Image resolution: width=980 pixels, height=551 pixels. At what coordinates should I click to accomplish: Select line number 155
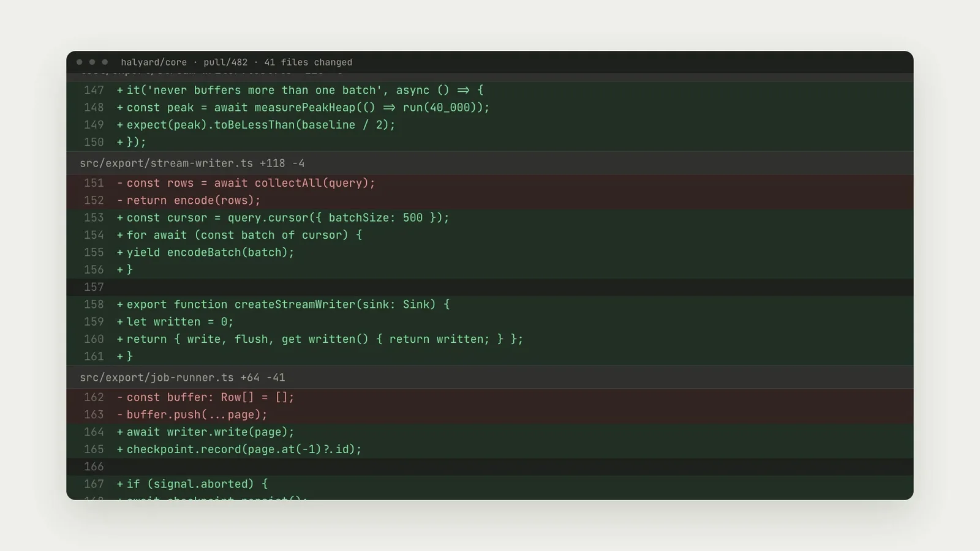point(94,252)
